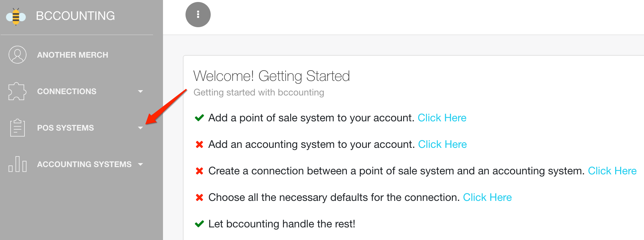Click Here link to choose connection defaults
Viewport: 644px width, 240px height.
click(x=487, y=197)
